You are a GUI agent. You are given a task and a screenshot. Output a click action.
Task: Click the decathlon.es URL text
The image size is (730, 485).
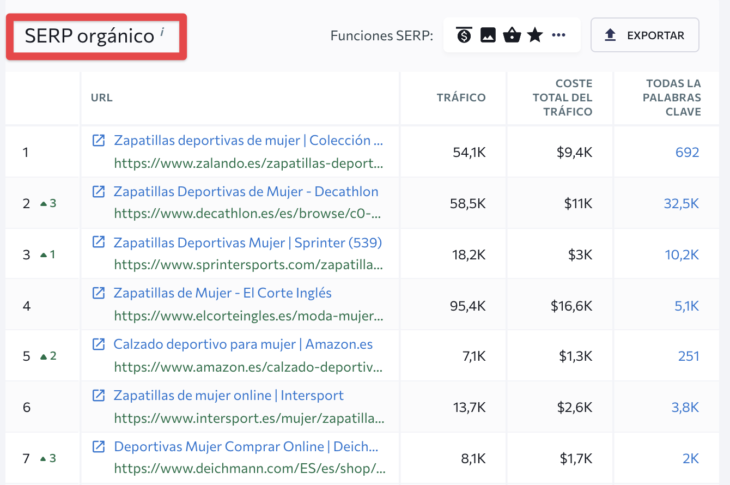[x=247, y=213]
